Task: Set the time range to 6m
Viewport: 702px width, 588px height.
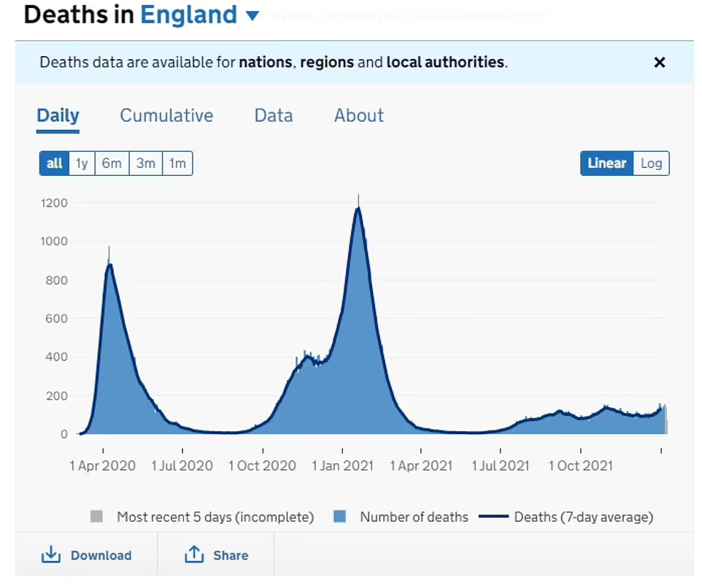Action: pos(112,163)
